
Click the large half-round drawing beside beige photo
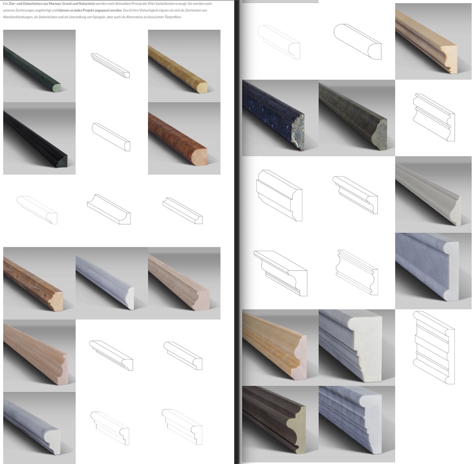(x=357, y=42)
